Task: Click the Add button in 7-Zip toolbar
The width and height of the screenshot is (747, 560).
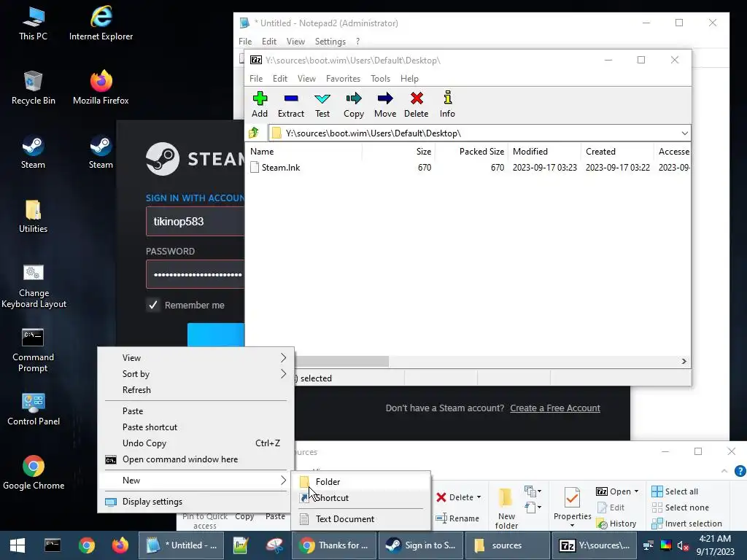Action: tap(260, 104)
